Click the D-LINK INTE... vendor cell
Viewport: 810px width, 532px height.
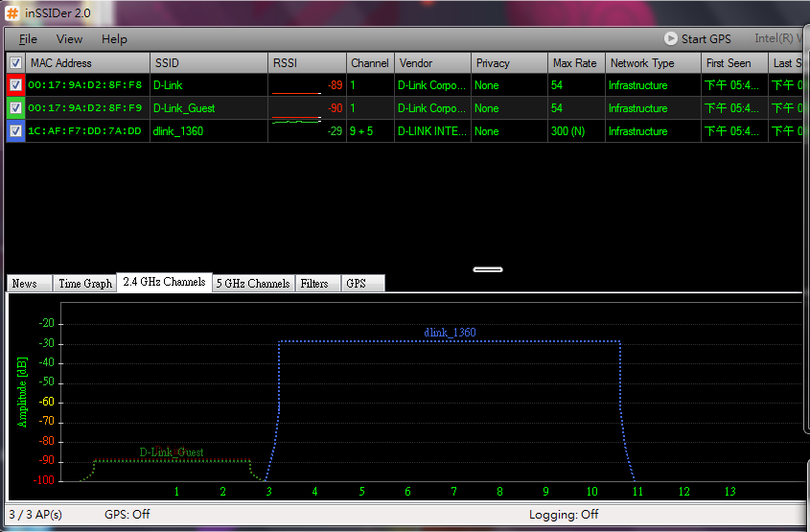coord(432,131)
